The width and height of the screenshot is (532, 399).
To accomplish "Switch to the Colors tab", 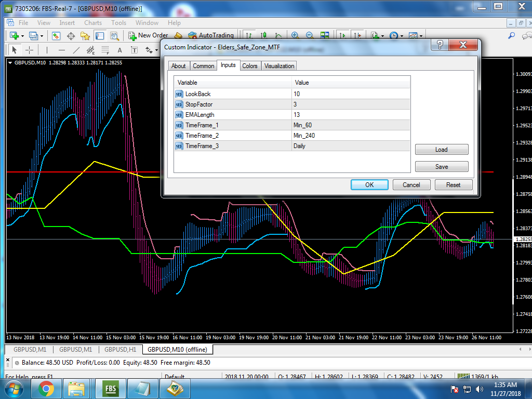I will point(250,66).
